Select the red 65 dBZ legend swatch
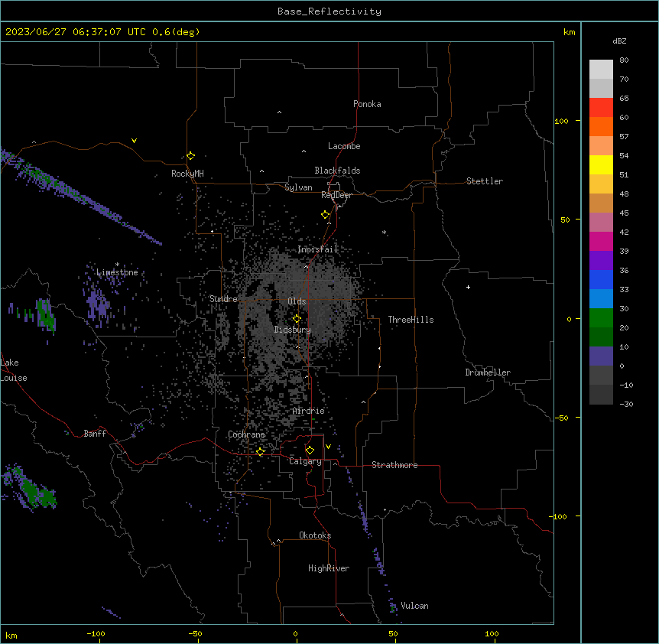The height and width of the screenshot is (644, 659). click(x=601, y=107)
